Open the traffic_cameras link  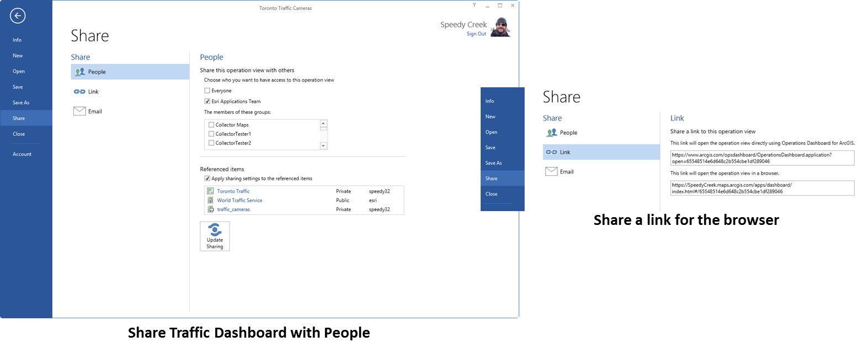coord(233,209)
